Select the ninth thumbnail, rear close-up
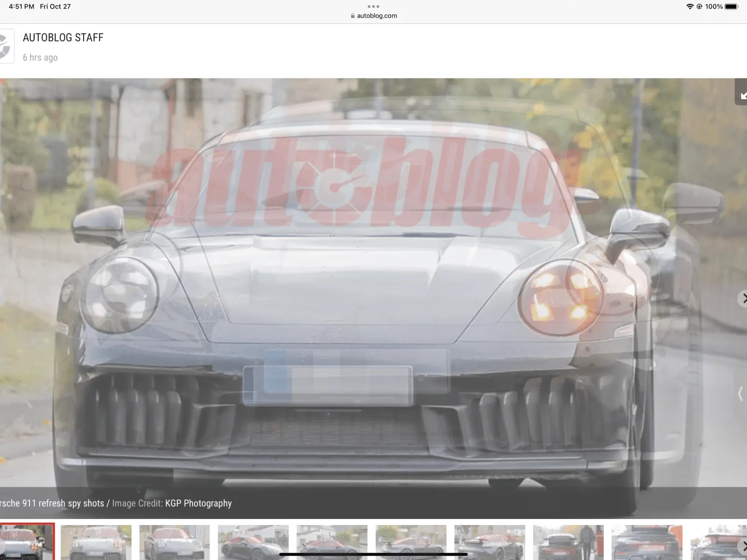Image resolution: width=747 pixels, height=560 pixels. coord(647,543)
